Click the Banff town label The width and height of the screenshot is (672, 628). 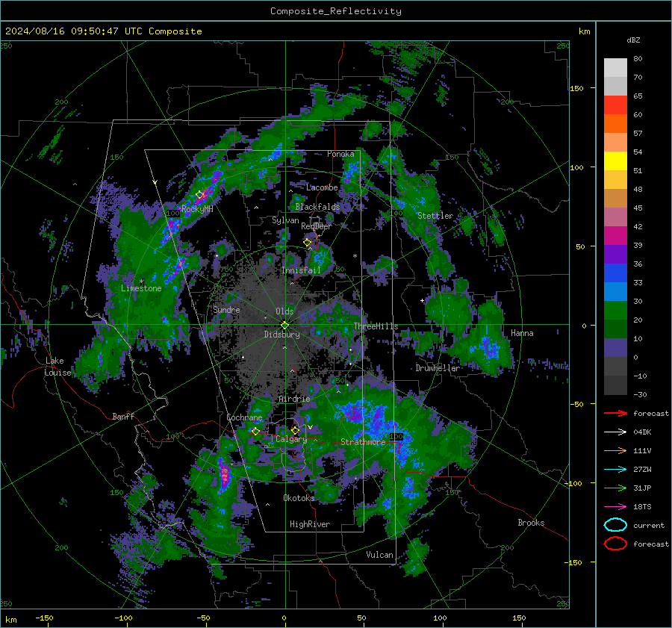123,416
